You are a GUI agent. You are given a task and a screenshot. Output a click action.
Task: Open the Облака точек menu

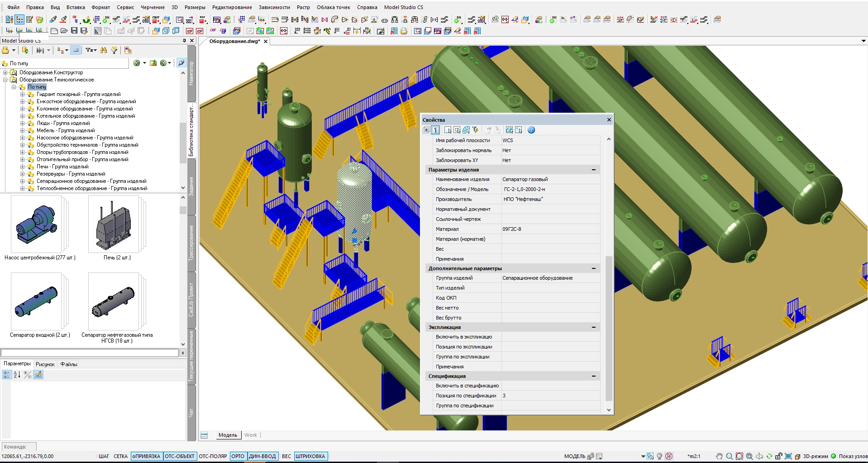333,7
